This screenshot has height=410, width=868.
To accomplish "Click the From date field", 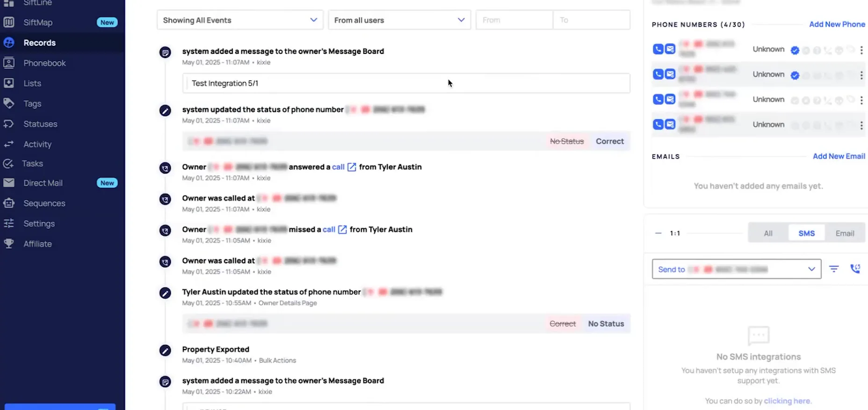I will coord(514,20).
